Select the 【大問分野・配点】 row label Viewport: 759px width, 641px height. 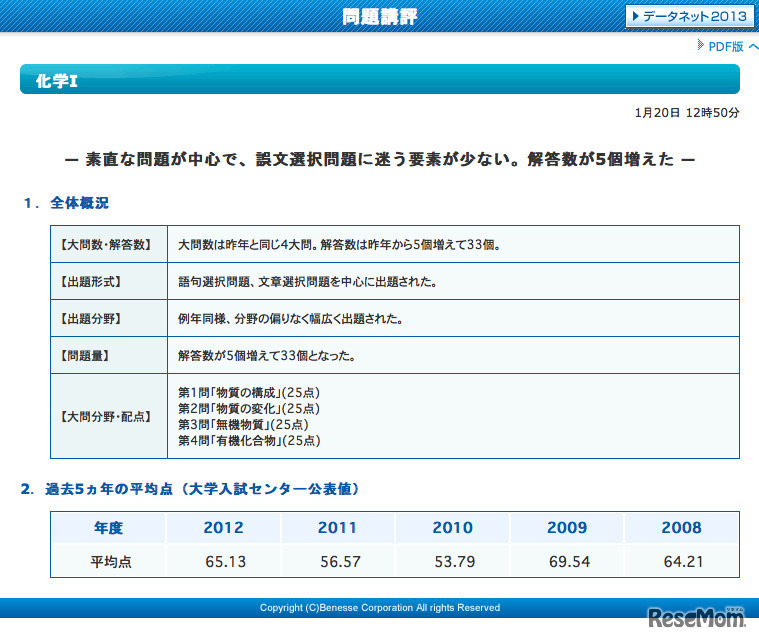(108, 415)
